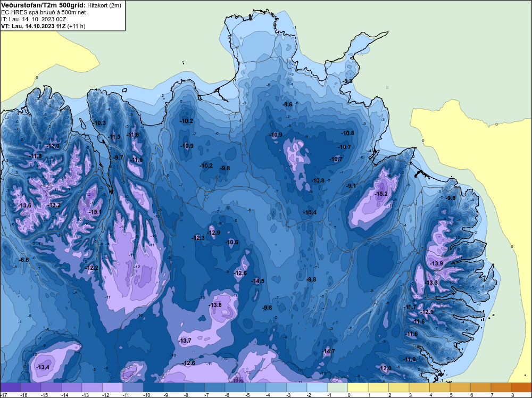Image resolution: width=532 pixels, height=398 pixels.
Task: Click the -9.7 temperature value
Action: (x=118, y=158)
